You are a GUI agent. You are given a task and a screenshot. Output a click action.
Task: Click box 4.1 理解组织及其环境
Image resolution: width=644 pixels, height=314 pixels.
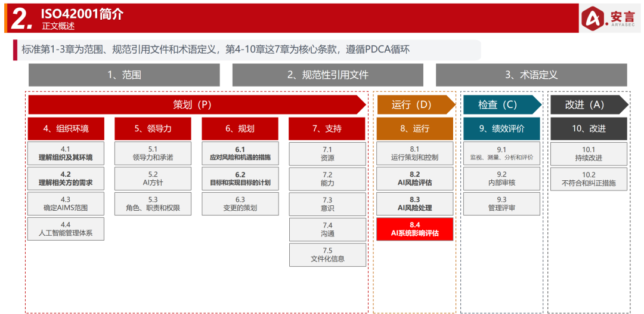tap(66, 153)
